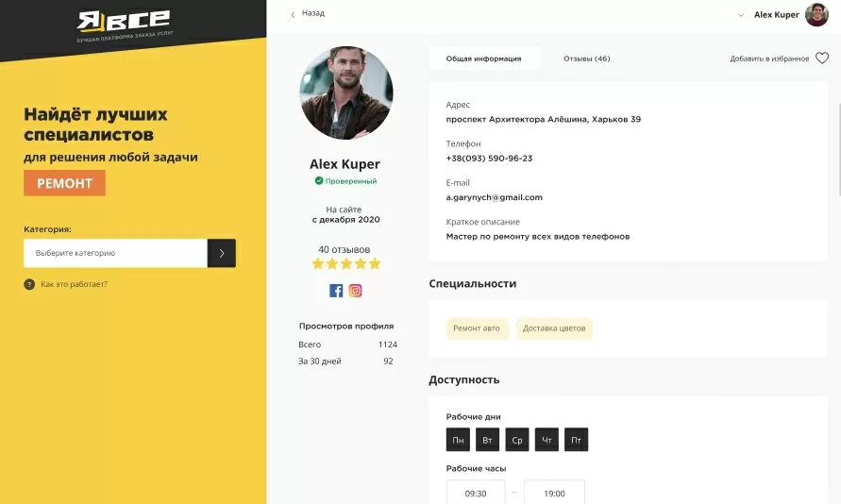Click the green verified checkmark badge
This screenshot has height=504, width=841.
[x=319, y=180]
